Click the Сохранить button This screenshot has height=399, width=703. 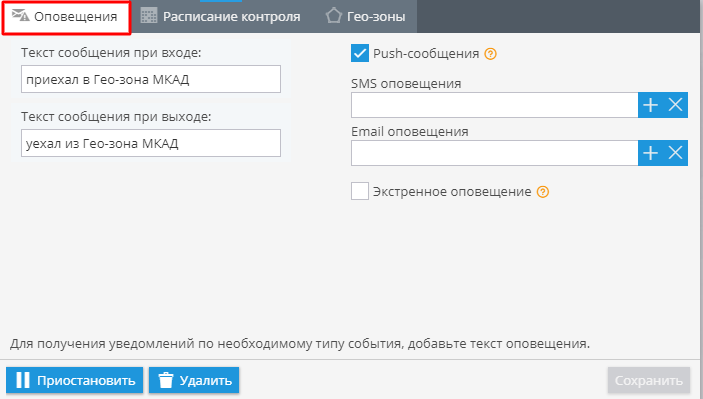click(649, 380)
